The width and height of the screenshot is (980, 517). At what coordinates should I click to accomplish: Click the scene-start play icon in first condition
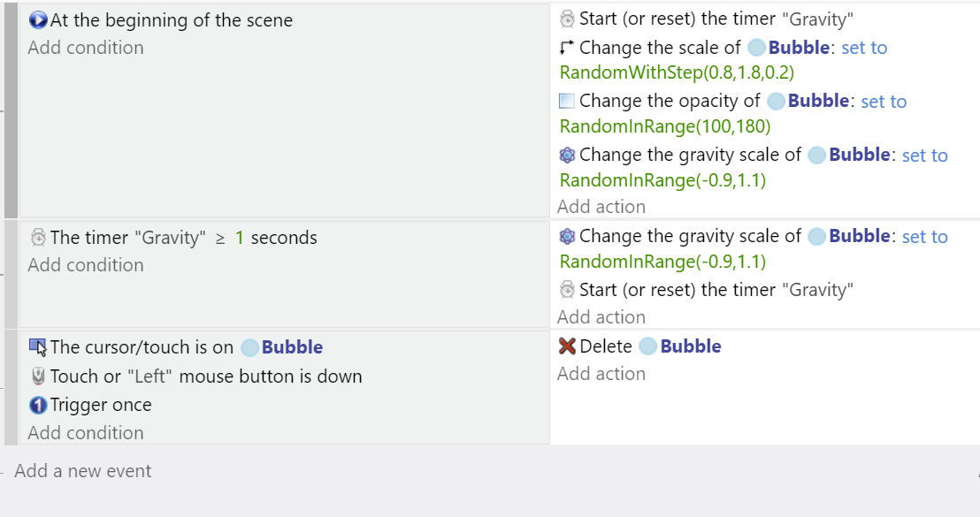click(x=38, y=20)
